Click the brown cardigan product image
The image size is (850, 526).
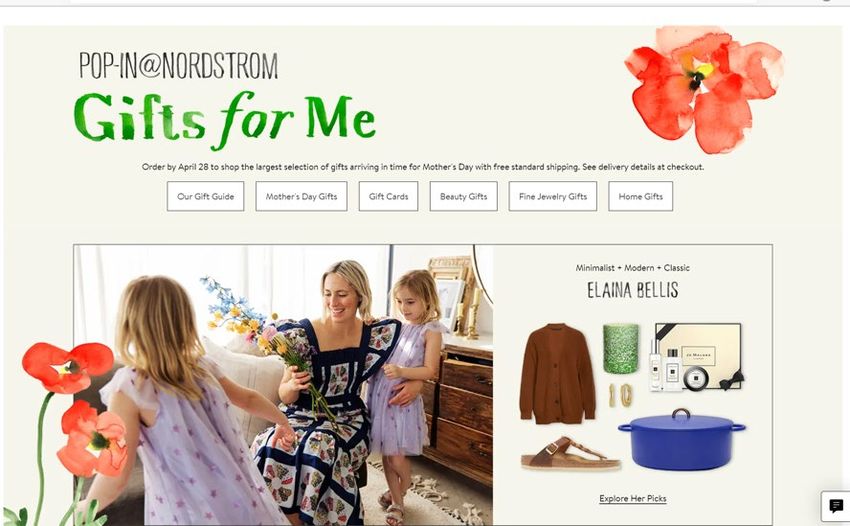tap(557, 374)
